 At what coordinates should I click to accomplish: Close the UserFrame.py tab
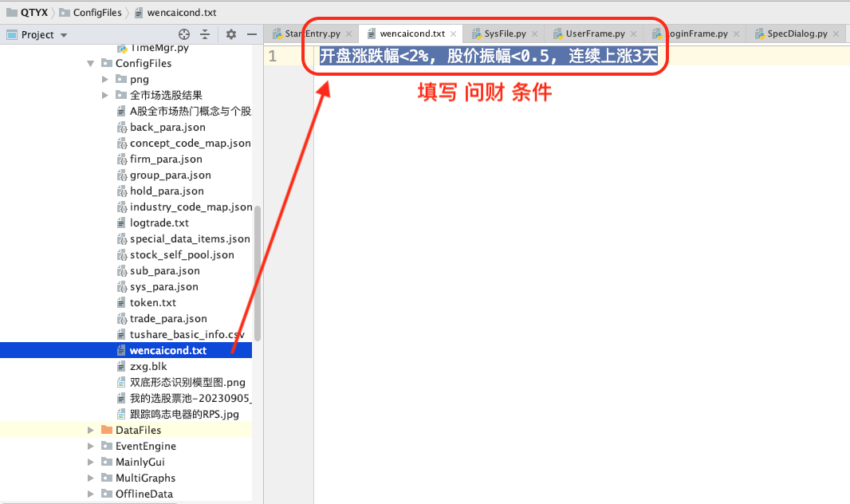pos(633,33)
